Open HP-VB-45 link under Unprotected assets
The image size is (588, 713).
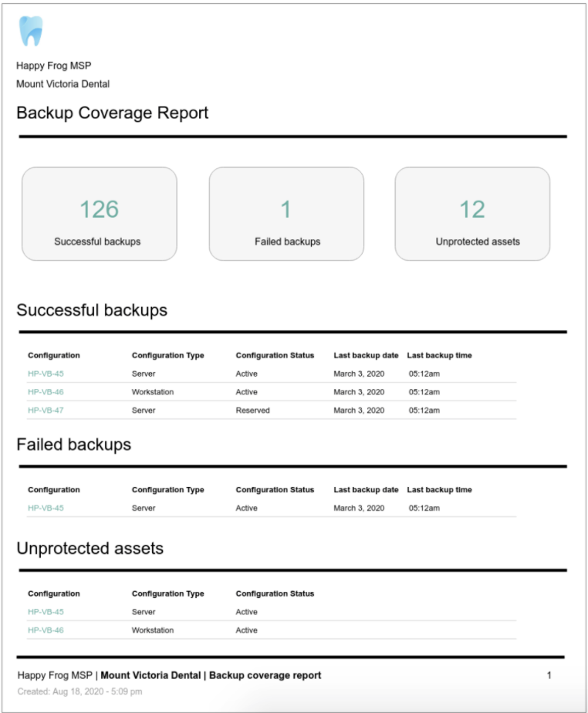click(x=46, y=612)
